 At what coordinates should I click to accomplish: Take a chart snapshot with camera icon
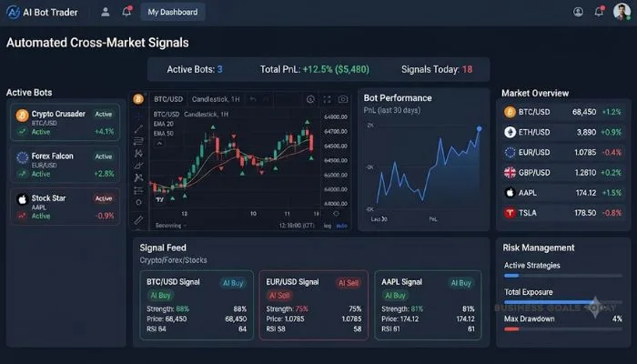click(343, 99)
